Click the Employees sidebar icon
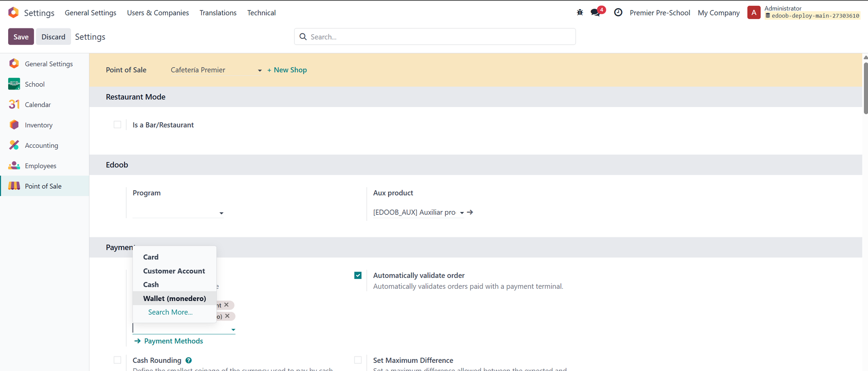The image size is (868, 371). (14, 165)
